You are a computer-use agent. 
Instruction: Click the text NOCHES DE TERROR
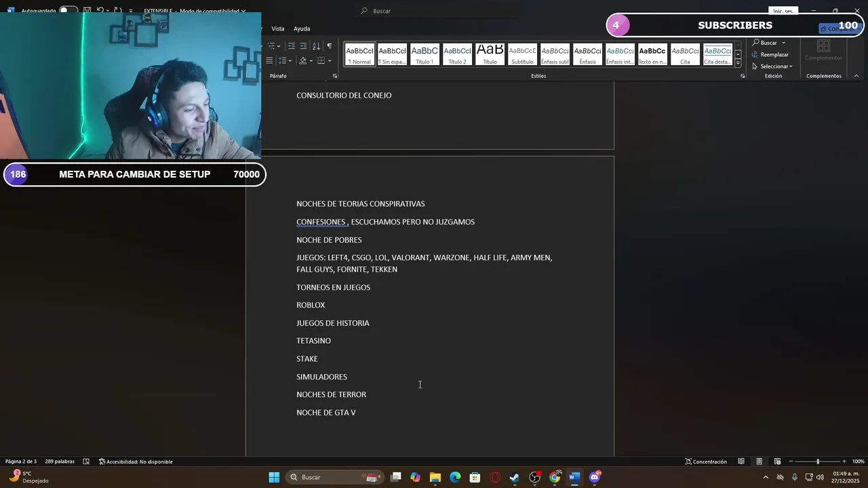coord(331,394)
